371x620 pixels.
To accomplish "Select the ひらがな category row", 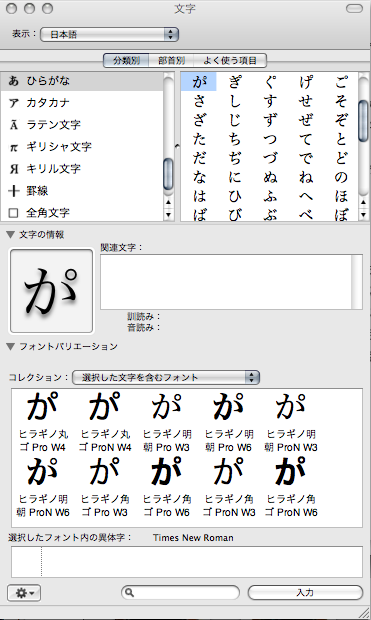I will coord(82,81).
